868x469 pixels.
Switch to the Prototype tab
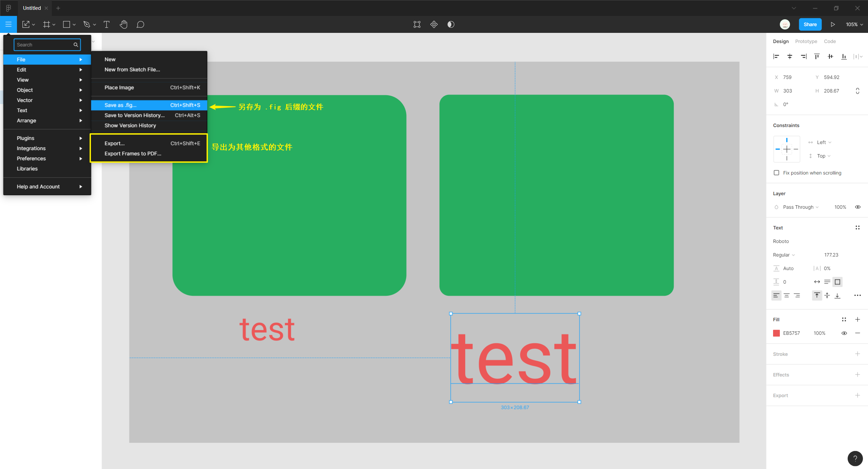point(806,41)
